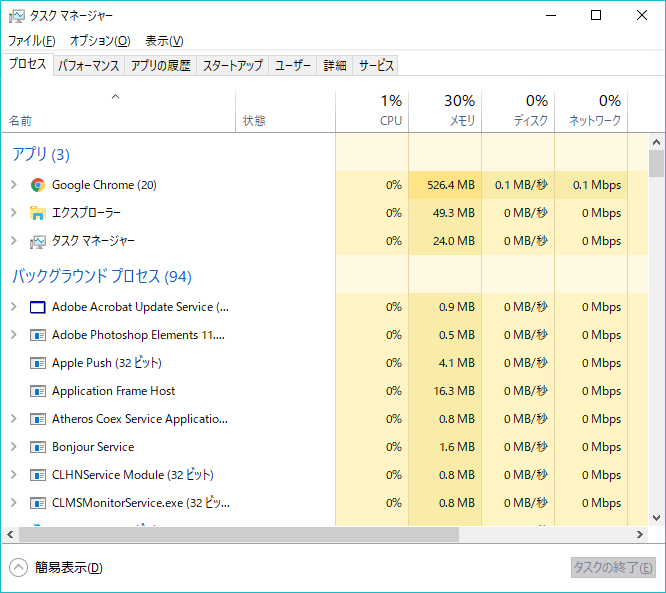Expand the CLMSMonitorService.exe row
This screenshot has height=593, width=666.
point(14,503)
